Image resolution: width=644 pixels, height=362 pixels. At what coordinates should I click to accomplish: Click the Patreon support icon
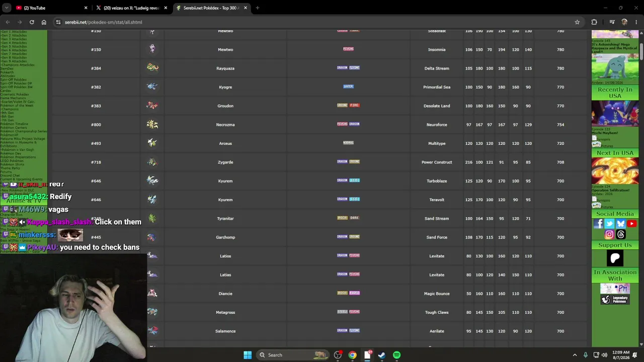click(x=615, y=258)
